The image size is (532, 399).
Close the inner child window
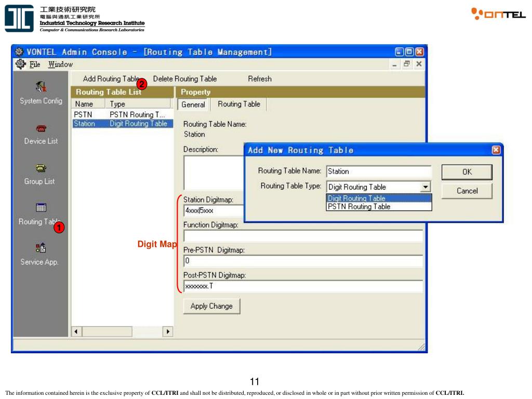pyautogui.click(x=419, y=64)
